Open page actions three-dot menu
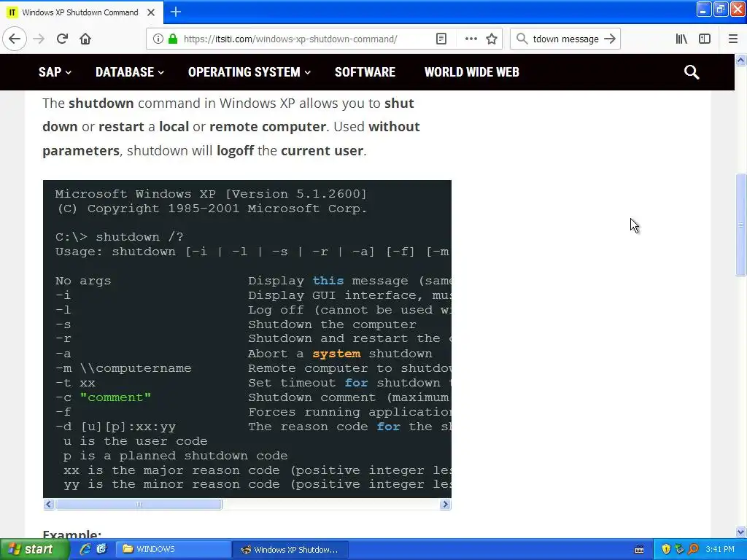747x560 pixels. point(471,39)
